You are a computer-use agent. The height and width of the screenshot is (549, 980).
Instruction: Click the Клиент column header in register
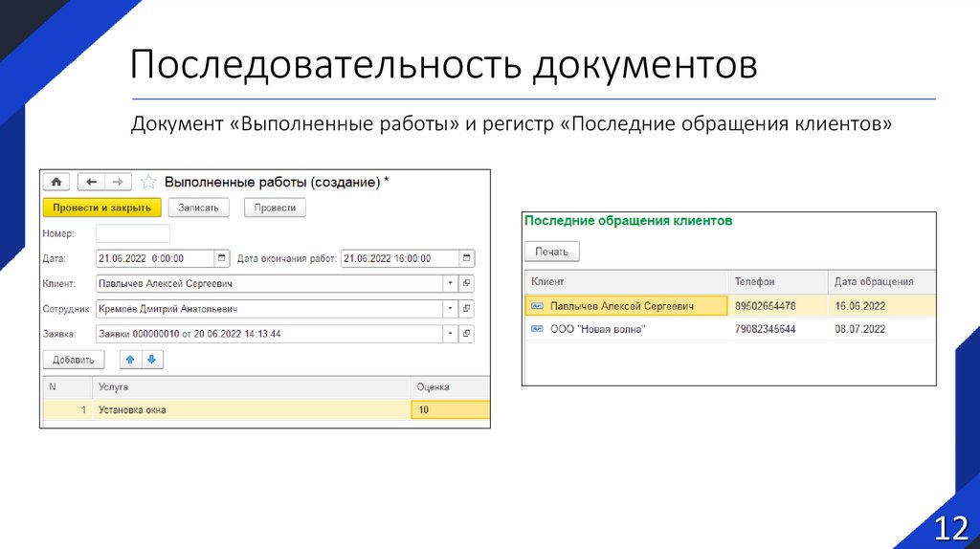point(626,282)
